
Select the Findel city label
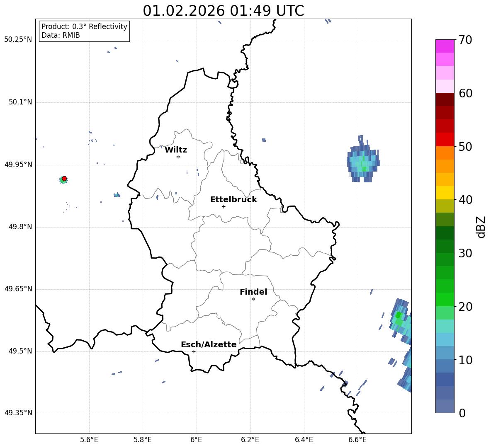point(253,292)
